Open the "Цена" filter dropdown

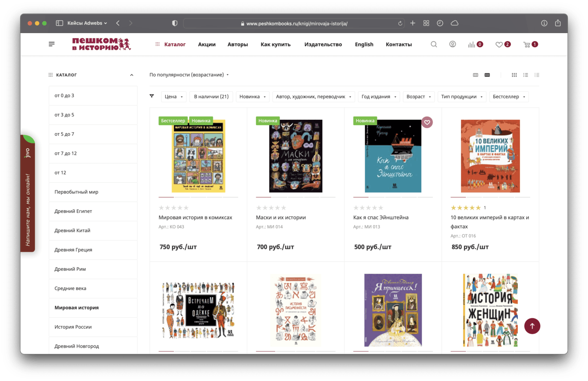[174, 97]
